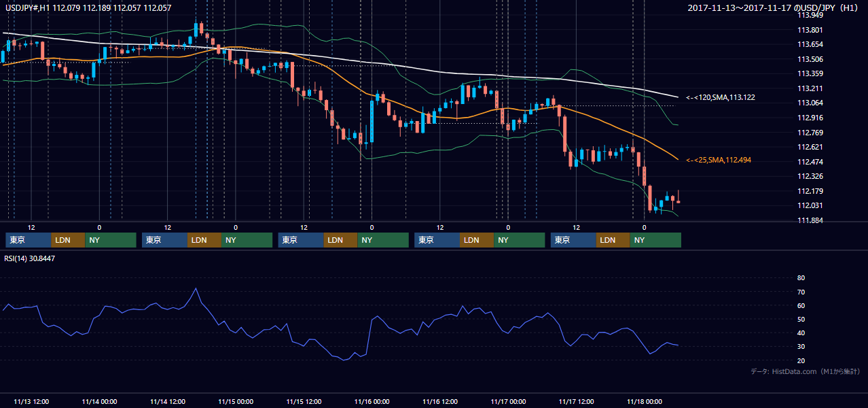Click price axis value 113.359
868x408 pixels.
click(810, 73)
